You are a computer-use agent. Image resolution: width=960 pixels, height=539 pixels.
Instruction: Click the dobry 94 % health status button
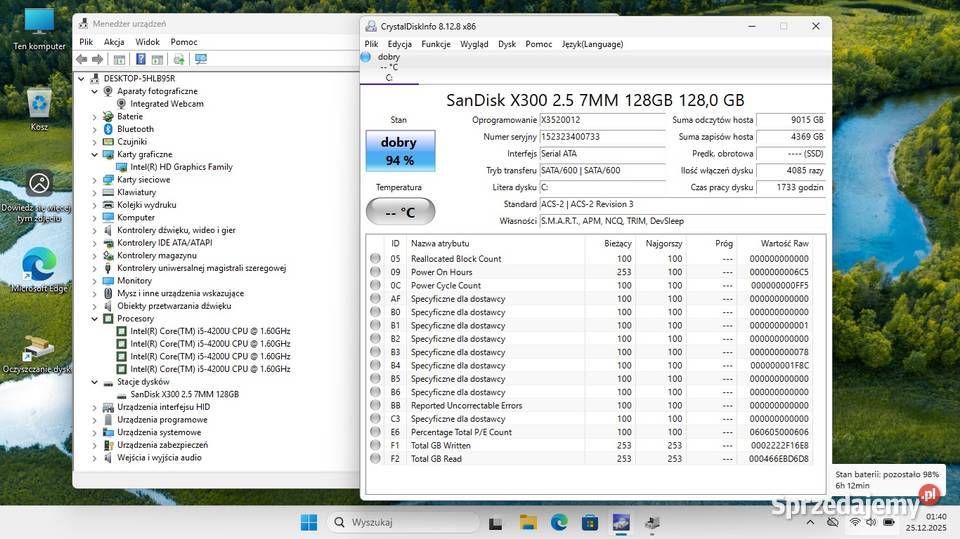pos(399,151)
